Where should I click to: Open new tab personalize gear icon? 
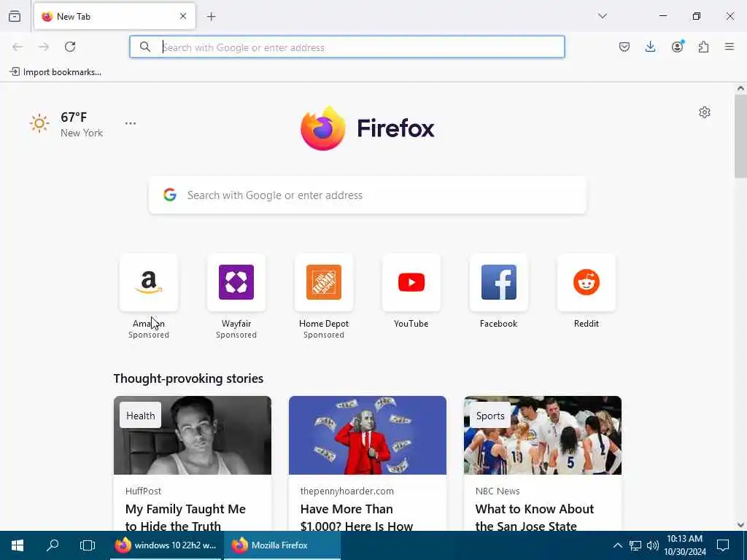705,112
